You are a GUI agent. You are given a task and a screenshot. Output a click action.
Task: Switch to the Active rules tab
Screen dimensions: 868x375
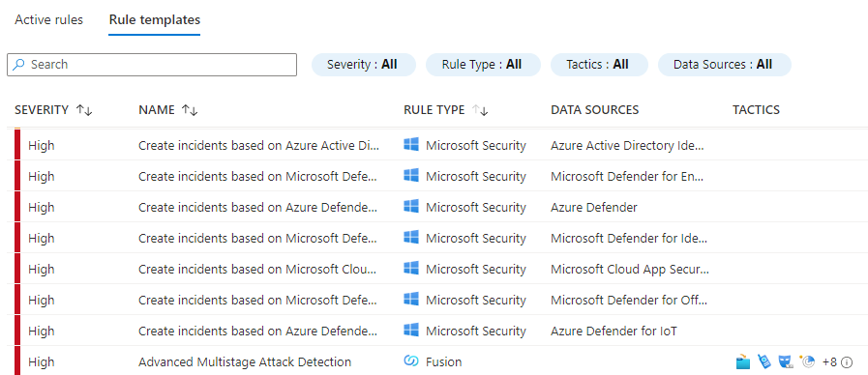[x=48, y=20]
